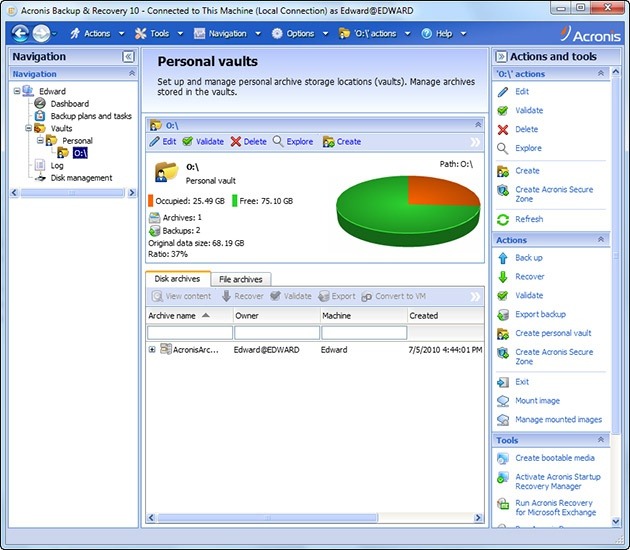630x550 pixels.
Task: Click the Create bootable media icon
Action: (503, 458)
